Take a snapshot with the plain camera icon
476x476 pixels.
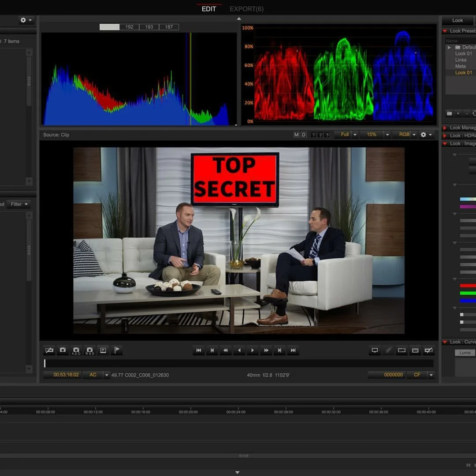pyautogui.click(x=63, y=350)
